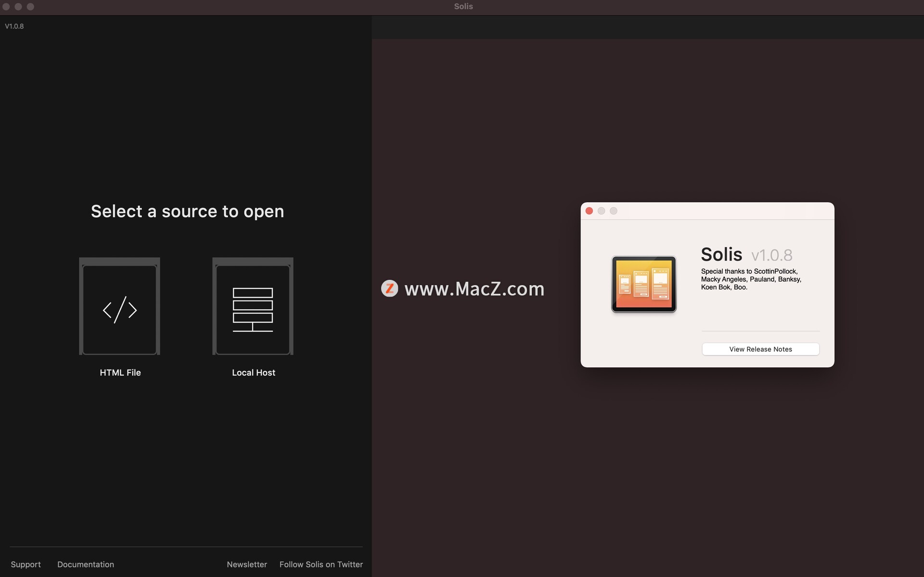Open the Newsletter link

click(247, 564)
